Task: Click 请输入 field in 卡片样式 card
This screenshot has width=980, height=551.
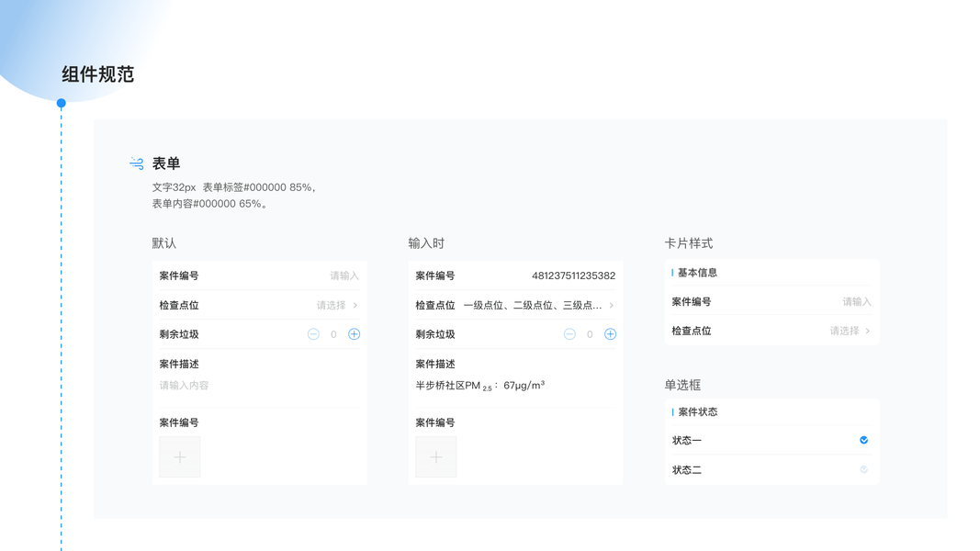Action: [x=857, y=302]
